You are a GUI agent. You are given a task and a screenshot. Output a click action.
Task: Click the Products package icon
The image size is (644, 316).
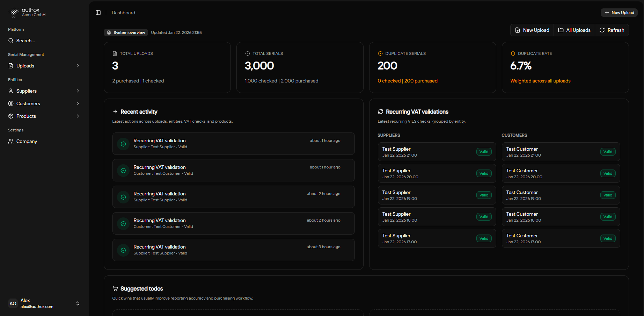point(11,116)
